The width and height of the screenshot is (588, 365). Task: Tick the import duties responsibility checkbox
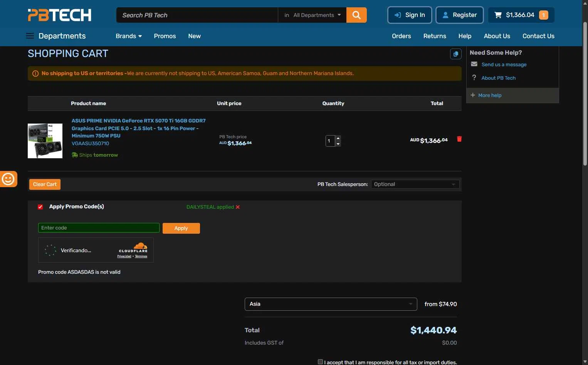(320, 362)
